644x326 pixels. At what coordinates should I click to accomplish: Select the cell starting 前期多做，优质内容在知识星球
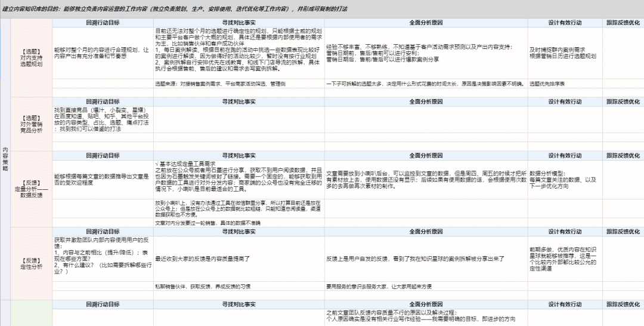563,259
